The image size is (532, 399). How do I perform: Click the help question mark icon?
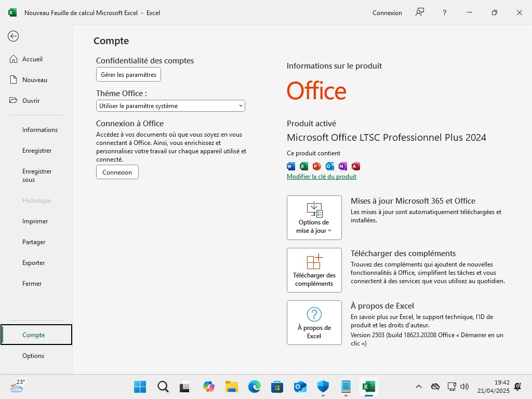pyautogui.click(x=444, y=12)
